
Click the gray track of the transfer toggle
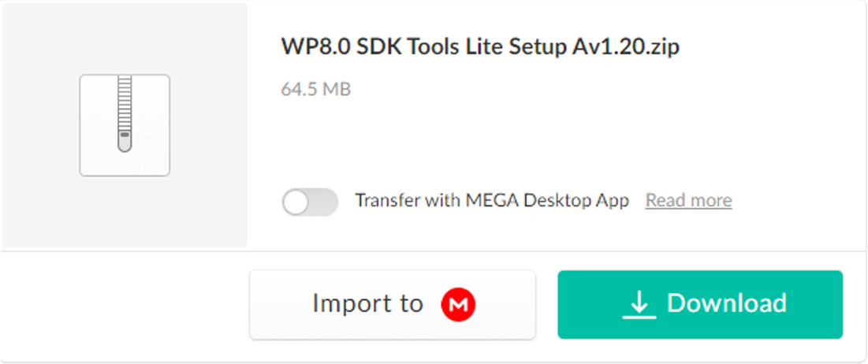pos(325,202)
